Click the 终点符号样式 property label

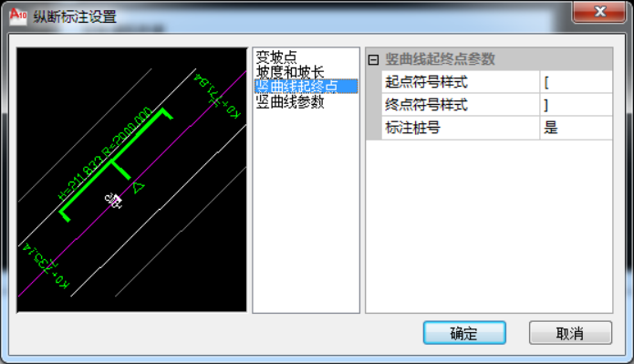[426, 105]
